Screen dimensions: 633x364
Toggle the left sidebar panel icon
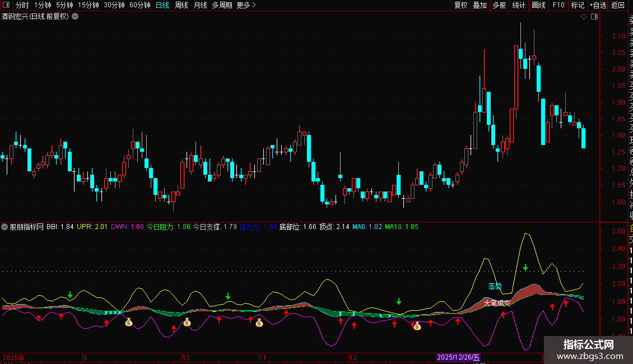click(x=5, y=5)
